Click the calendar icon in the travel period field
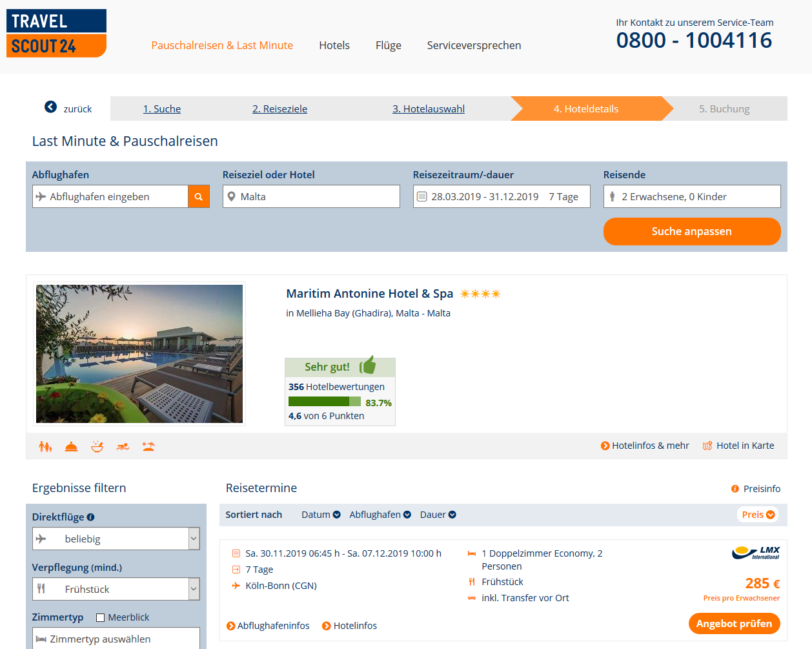The height and width of the screenshot is (649, 812). pyautogui.click(x=422, y=196)
